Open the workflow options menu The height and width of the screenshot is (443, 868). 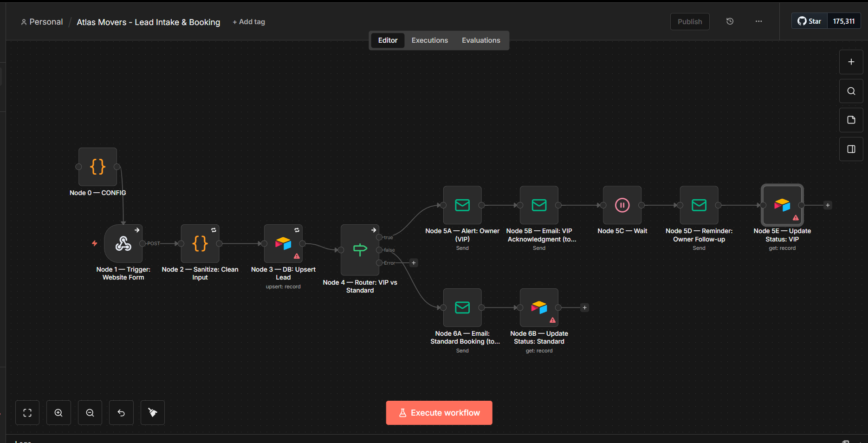758,21
